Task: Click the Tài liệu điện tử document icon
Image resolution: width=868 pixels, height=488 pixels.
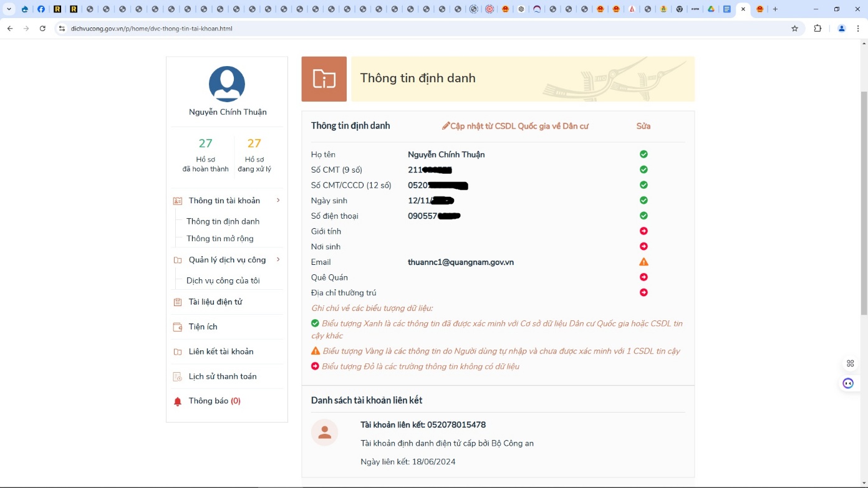Action: point(178,302)
